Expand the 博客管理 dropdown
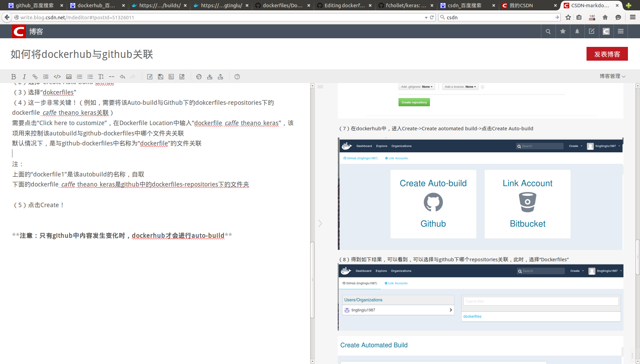640x364 pixels. (x=612, y=76)
